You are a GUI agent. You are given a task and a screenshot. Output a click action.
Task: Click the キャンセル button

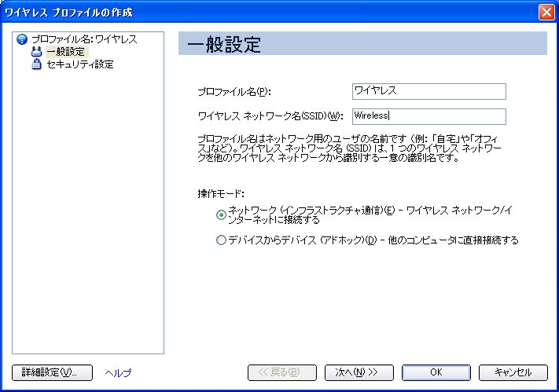[513, 373]
